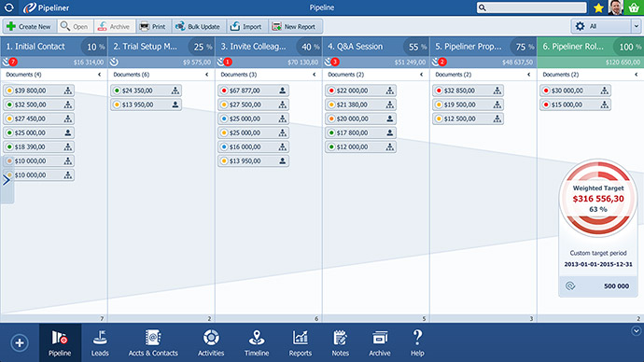Click the target value 500 000 icon
644x362 pixels.
click(x=570, y=286)
